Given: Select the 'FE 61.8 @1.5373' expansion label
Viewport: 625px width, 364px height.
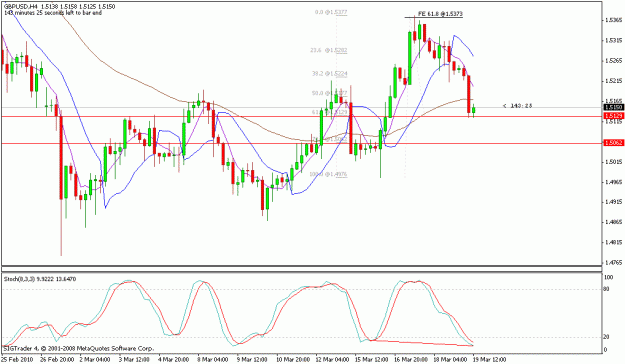Looking at the screenshot, I should tap(440, 14).
